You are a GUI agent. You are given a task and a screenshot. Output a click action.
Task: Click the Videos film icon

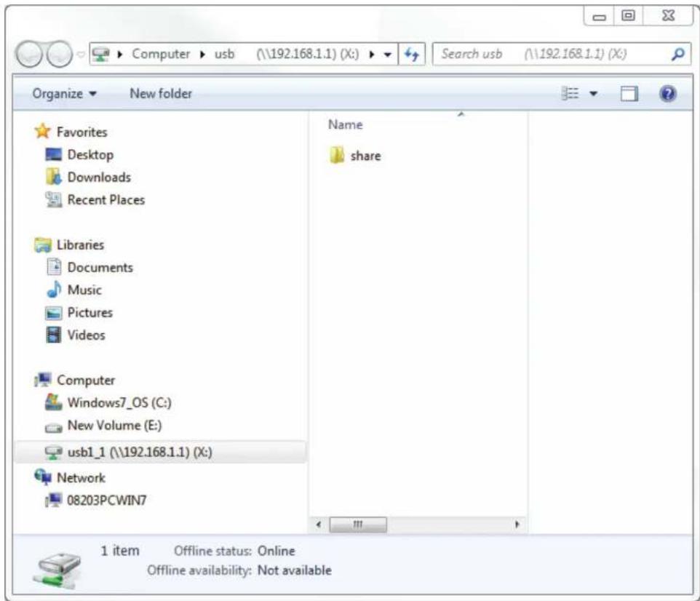54,335
